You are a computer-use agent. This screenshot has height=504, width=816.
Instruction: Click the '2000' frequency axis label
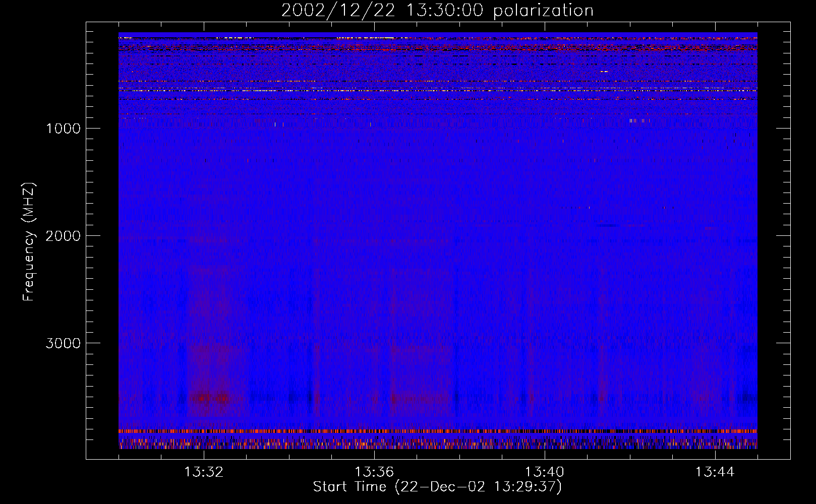[63, 236]
